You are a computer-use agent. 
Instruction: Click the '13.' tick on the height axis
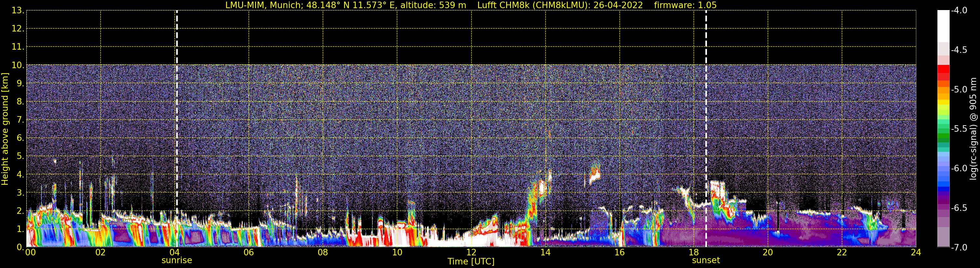pyautogui.click(x=18, y=11)
